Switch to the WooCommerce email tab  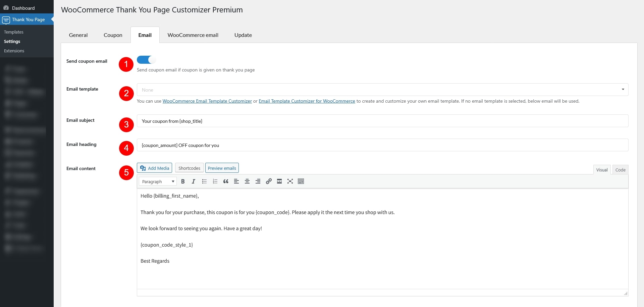pyautogui.click(x=193, y=35)
